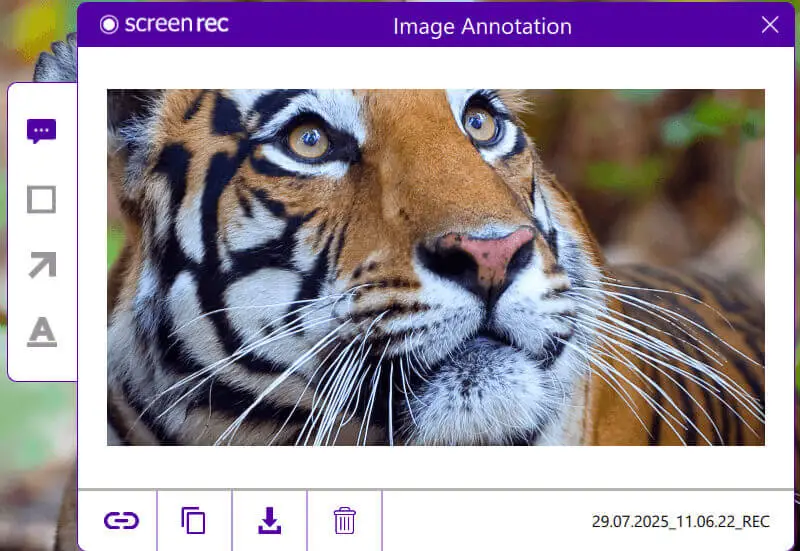Image resolution: width=800 pixels, height=551 pixels.
Task: Click blank space in bottom toolbar
Action: point(480,520)
